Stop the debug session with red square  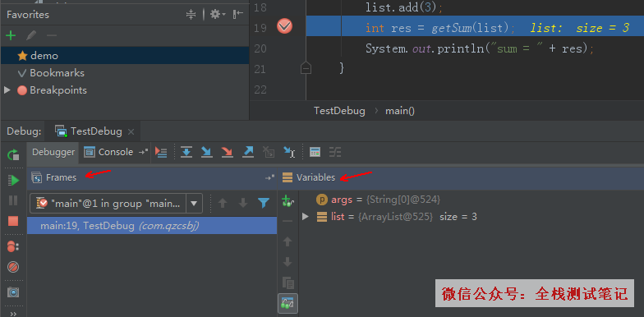click(13, 222)
